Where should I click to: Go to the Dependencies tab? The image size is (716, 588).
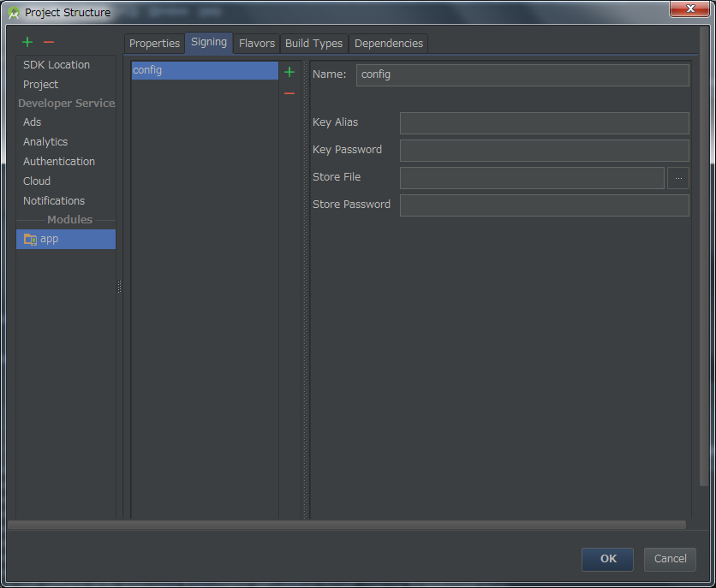[388, 43]
